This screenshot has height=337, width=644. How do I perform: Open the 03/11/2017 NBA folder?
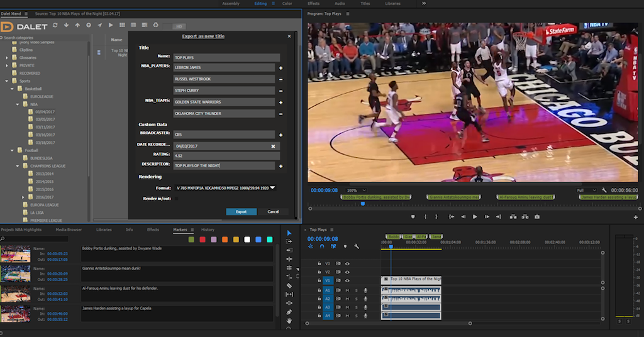pyautogui.click(x=45, y=127)
